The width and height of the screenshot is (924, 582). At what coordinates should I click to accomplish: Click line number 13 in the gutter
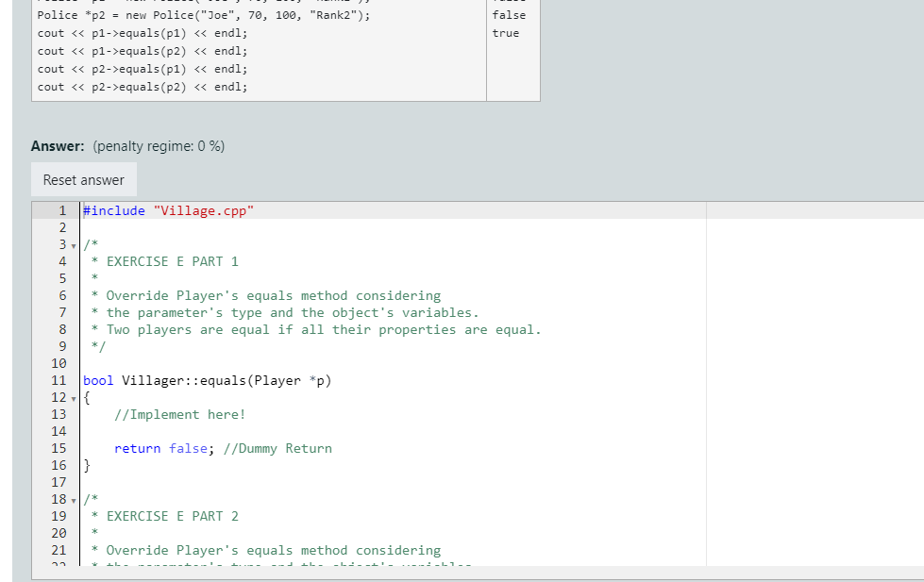[59, 414]
